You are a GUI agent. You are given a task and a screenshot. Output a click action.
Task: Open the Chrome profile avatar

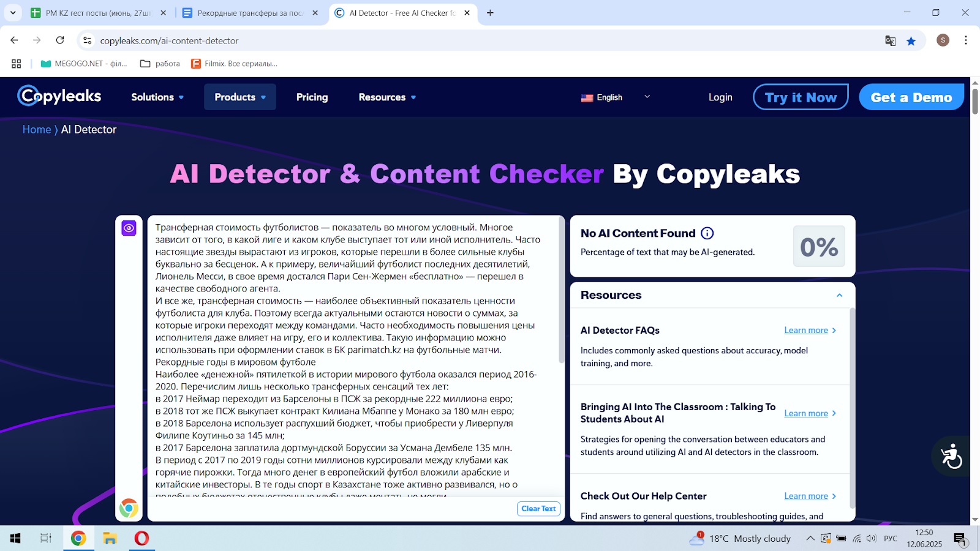pyautogui.click(x=943, y=40)
